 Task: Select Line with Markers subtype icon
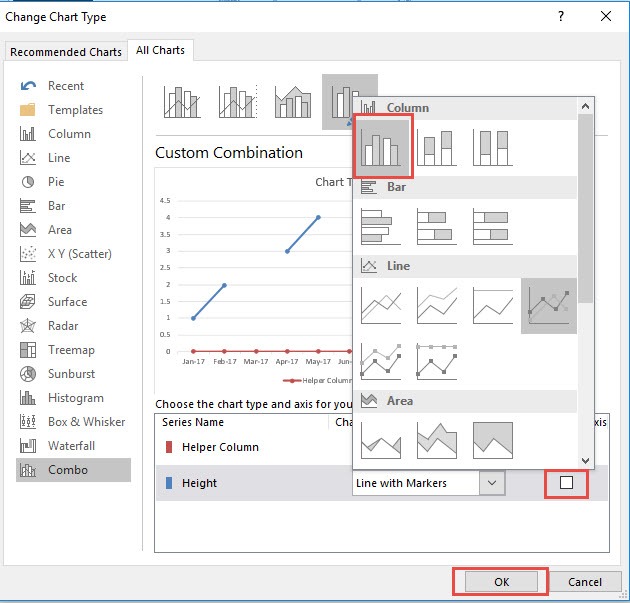point(549,306)
